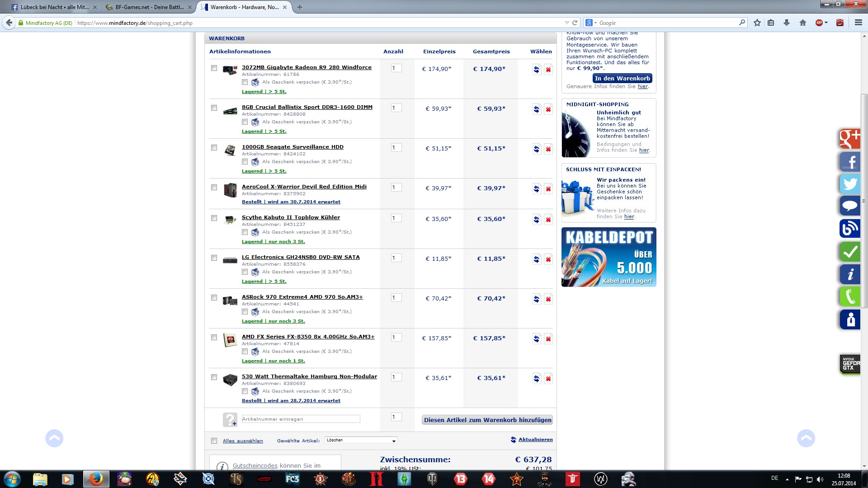The height and width of the screenshot is (488, 868).
Task: Open the Firefox hamburger menu
Action: pos(858,23)
